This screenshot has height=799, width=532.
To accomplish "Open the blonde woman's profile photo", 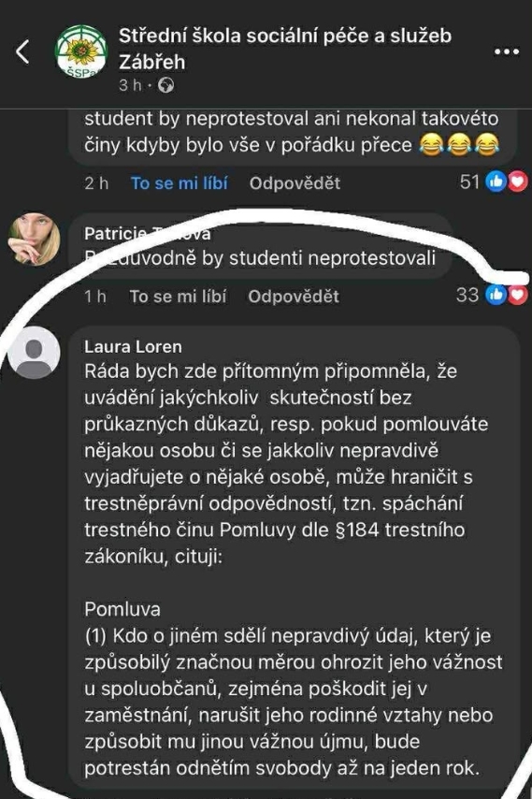I will pyautogui.click(x=34, y=240).
